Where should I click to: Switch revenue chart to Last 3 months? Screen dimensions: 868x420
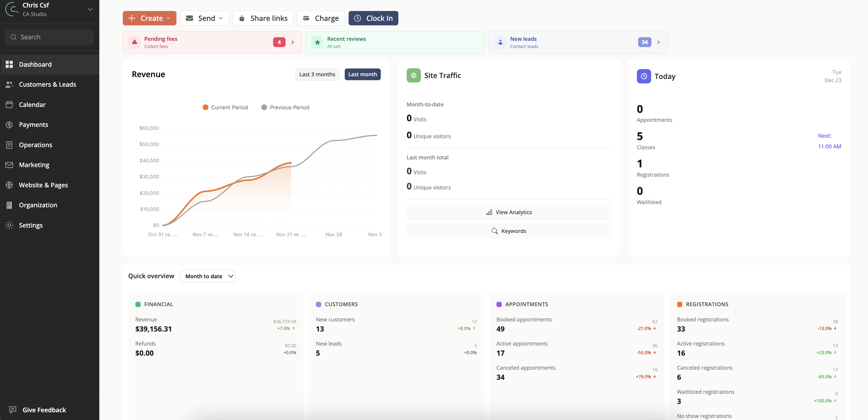(317, 74)
